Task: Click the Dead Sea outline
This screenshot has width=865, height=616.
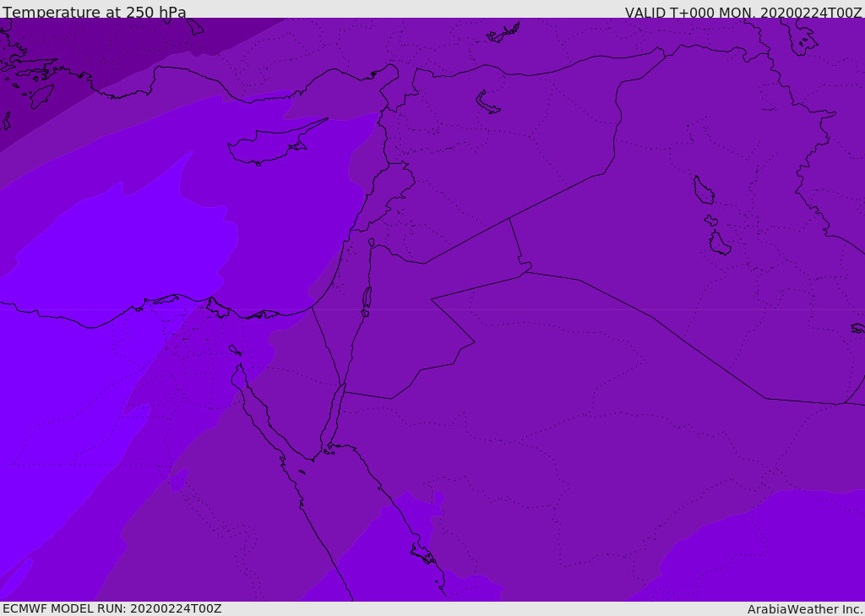Action: (367, 298)
